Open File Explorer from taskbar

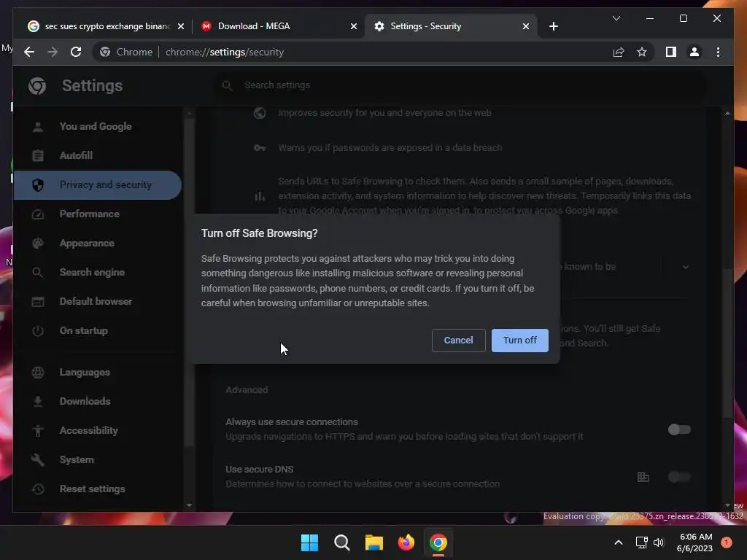(x=374, y=542)
